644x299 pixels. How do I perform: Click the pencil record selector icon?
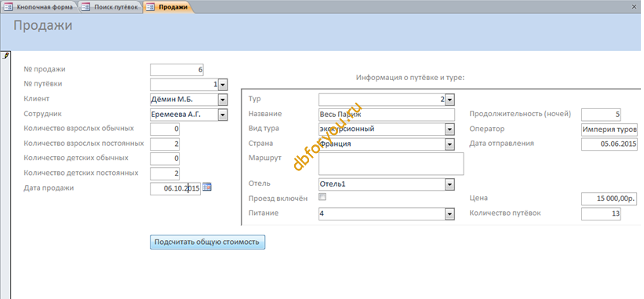[5, 56]
